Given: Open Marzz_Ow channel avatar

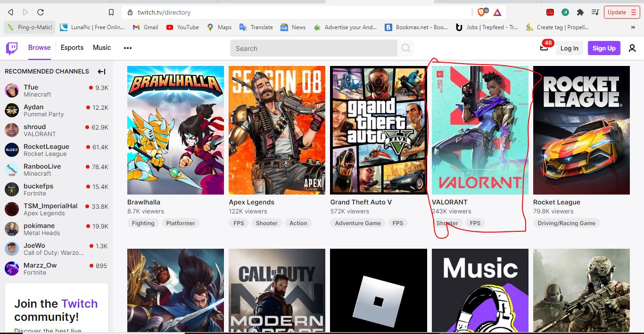Looking at the screenshot, I should click(x=12, y=269).
